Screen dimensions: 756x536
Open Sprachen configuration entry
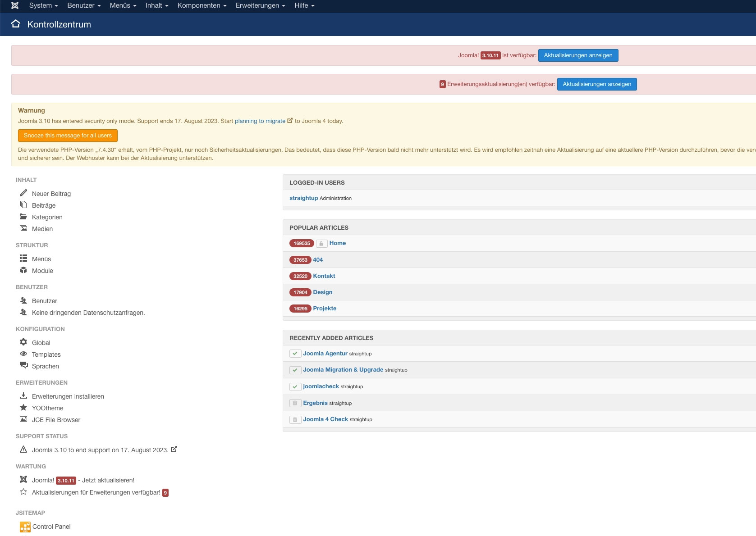pyautogui.click(x=46, y=366)
